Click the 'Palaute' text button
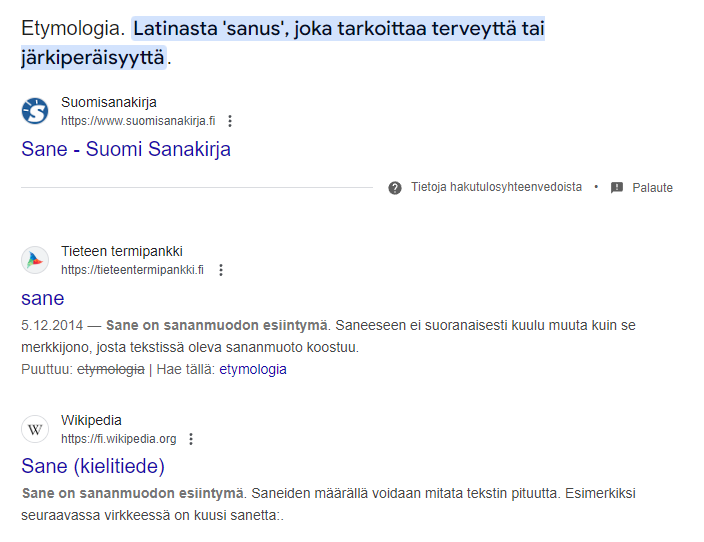The image size is (704, 542). (652, 187)
